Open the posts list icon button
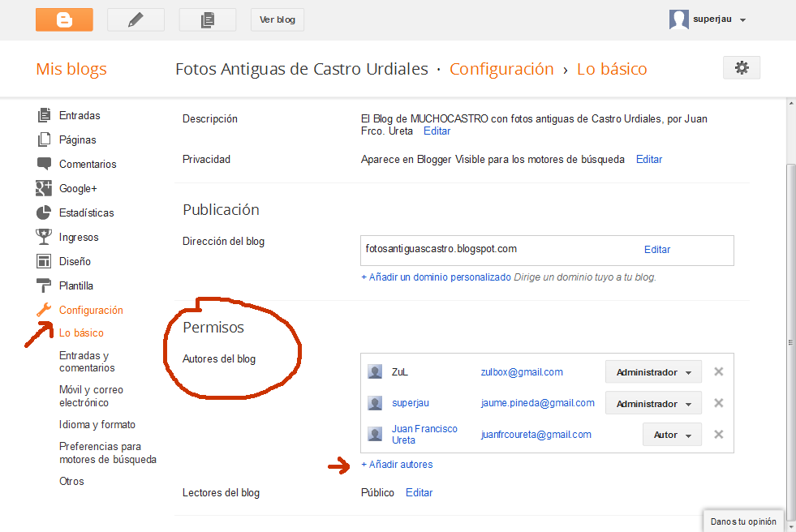This screenshot has height=532, width=796. (x=207, y=19)
